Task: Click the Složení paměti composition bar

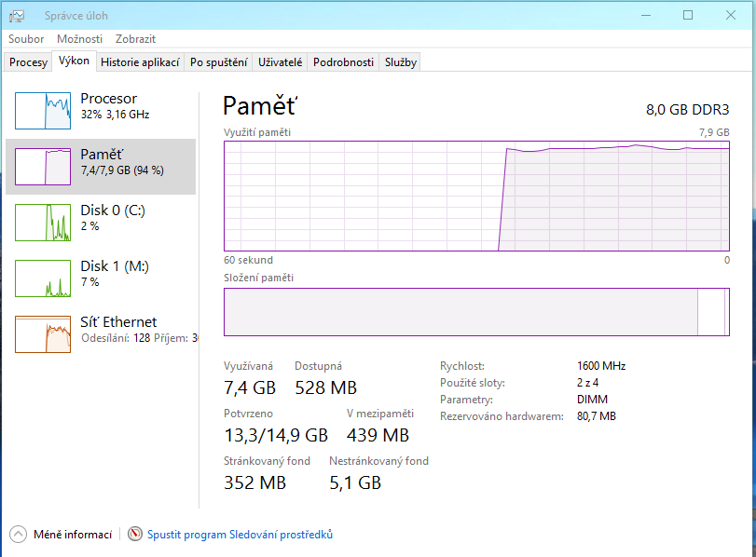Action: click(x=475, y=311)
